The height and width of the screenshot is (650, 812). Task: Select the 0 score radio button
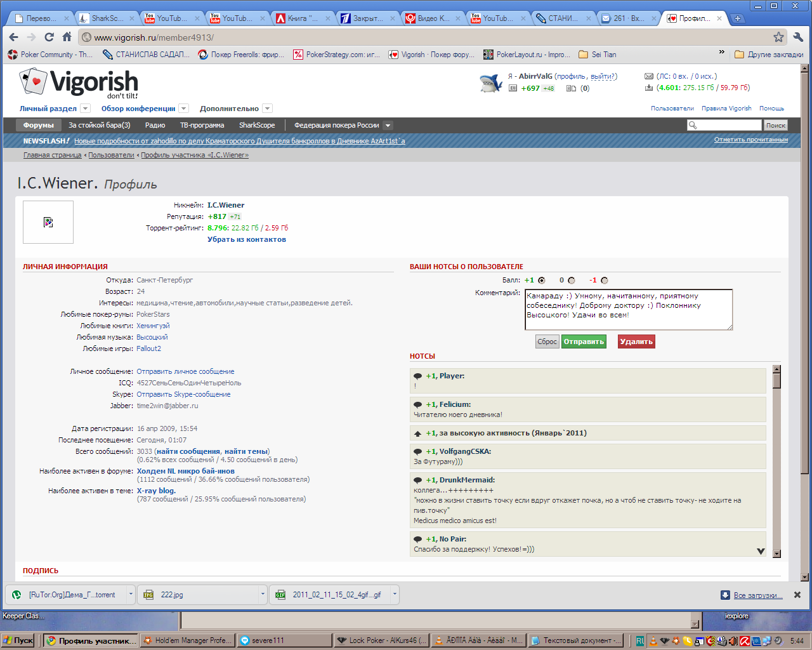(572, 281)
